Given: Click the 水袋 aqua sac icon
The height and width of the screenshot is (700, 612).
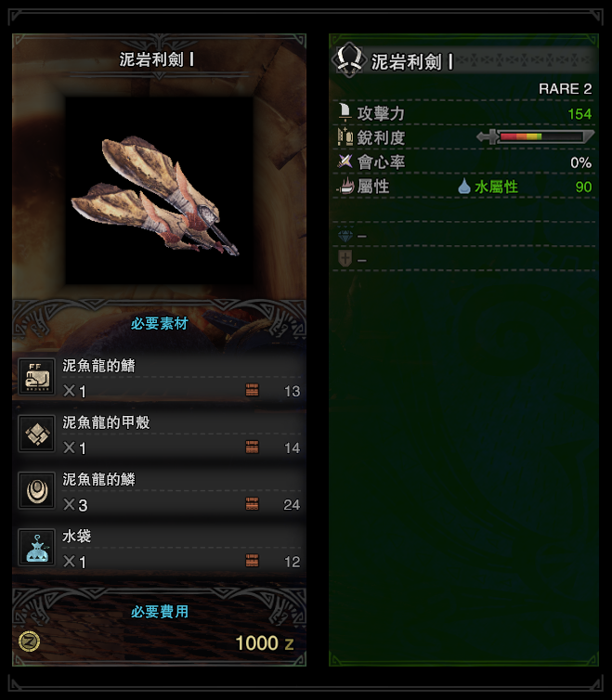Looking at the screenshot, I should point(36,548).
